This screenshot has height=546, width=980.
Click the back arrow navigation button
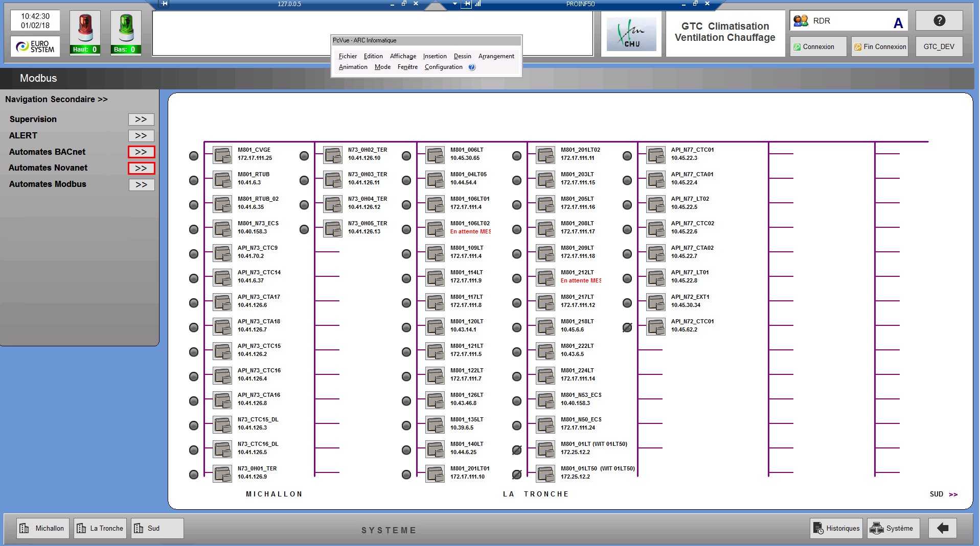point(942,528)
